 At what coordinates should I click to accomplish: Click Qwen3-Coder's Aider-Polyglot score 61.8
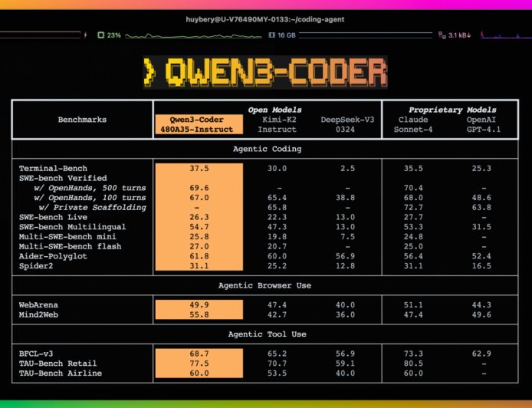coord(199,256)
